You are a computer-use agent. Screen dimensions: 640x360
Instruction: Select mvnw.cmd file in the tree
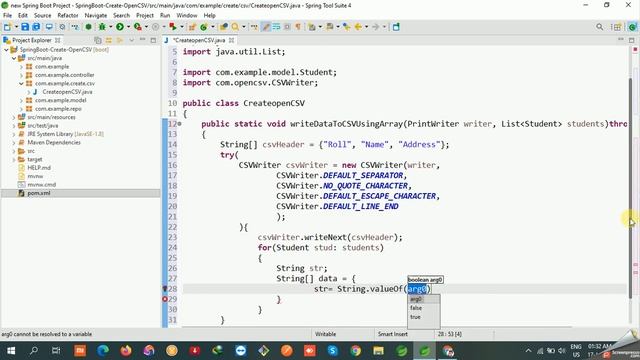coord(42,184)
